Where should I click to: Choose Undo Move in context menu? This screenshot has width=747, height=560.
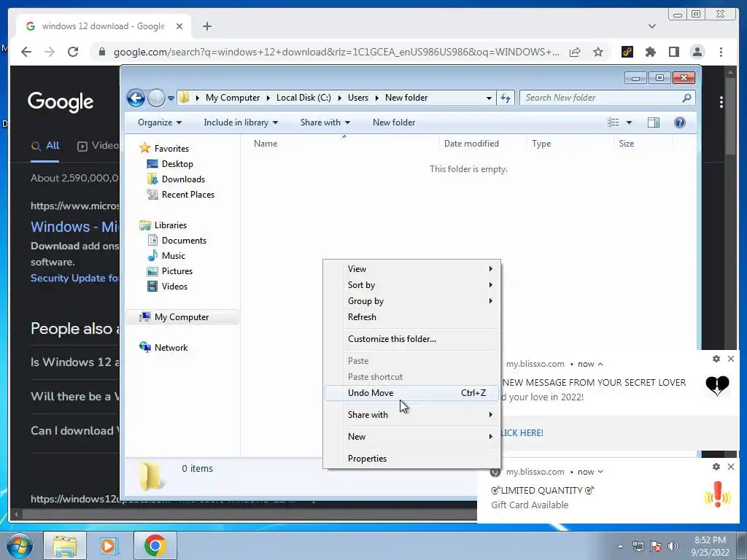pyautogui.click(x=411, y=393)
